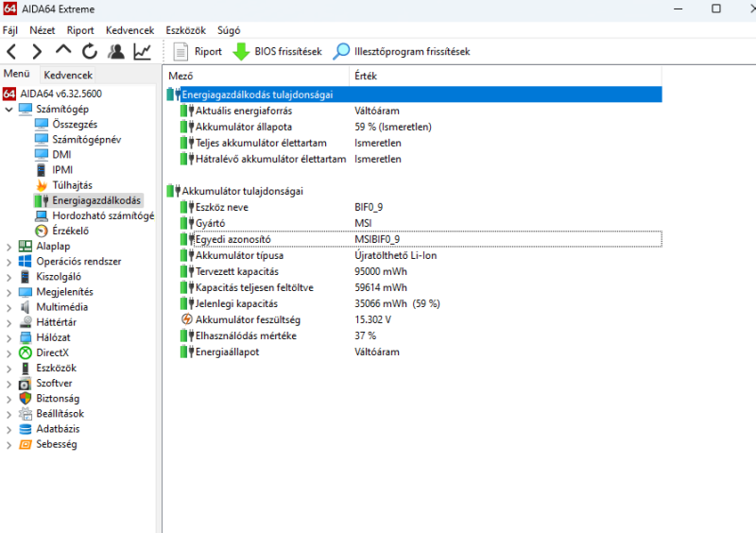This screenshot has width=756, height=533.
Task: Click the DirectX Xbox icon
Action: coord(26,353)
